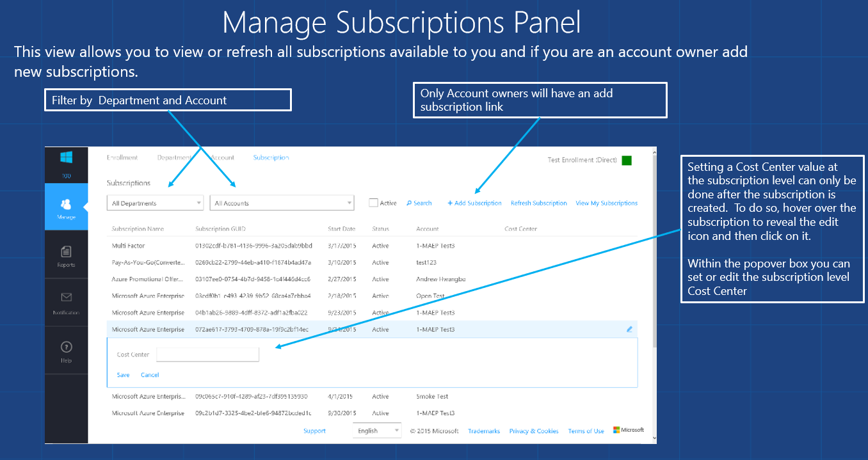Click the account name Open Test
The height and width of the screenshot is (460, 868).
pyautogui.click(x=430, y=296)
